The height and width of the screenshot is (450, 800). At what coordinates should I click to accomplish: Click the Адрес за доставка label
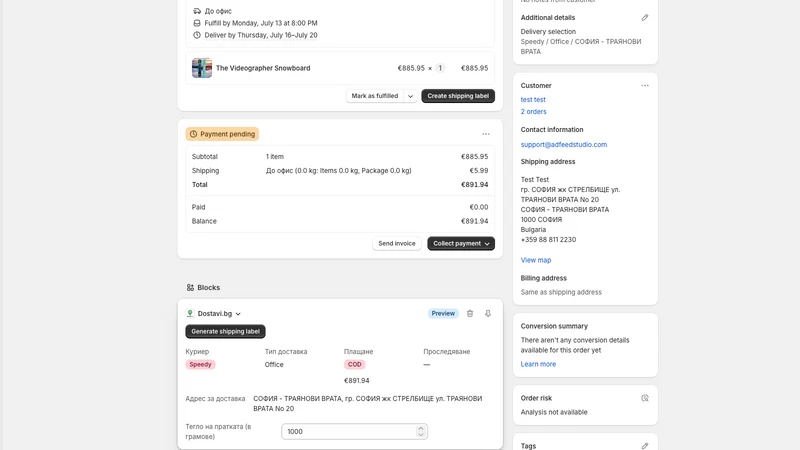215,398
